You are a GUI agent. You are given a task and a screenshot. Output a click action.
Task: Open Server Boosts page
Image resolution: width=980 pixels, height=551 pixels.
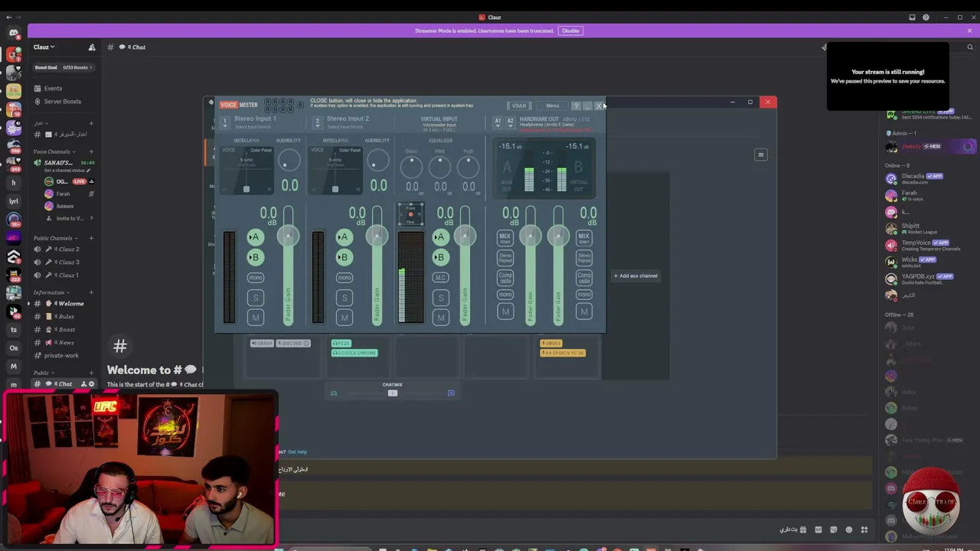(64, 102)
